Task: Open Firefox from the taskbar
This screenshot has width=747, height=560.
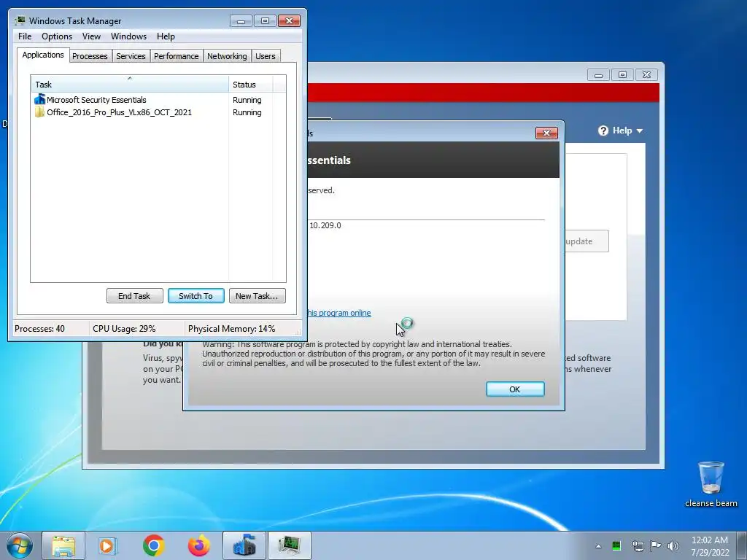Action: [x=198, y=545]
